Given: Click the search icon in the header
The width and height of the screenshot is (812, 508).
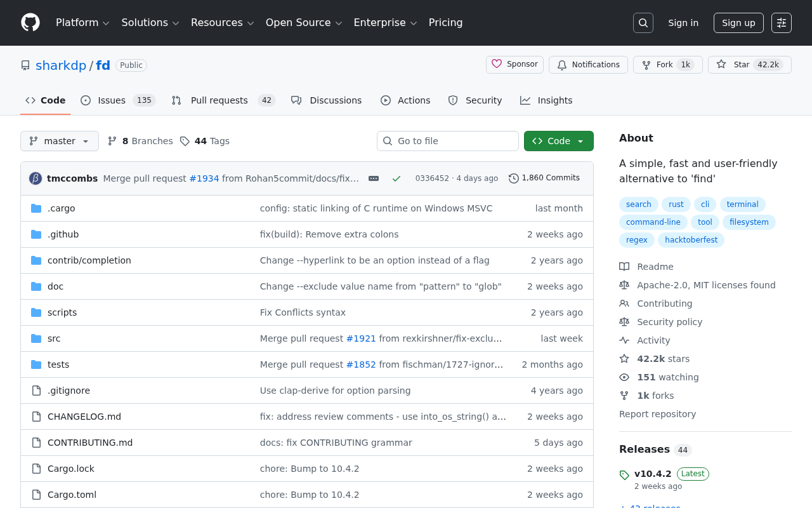Looking at the screenshot, I should pos(643,22).
